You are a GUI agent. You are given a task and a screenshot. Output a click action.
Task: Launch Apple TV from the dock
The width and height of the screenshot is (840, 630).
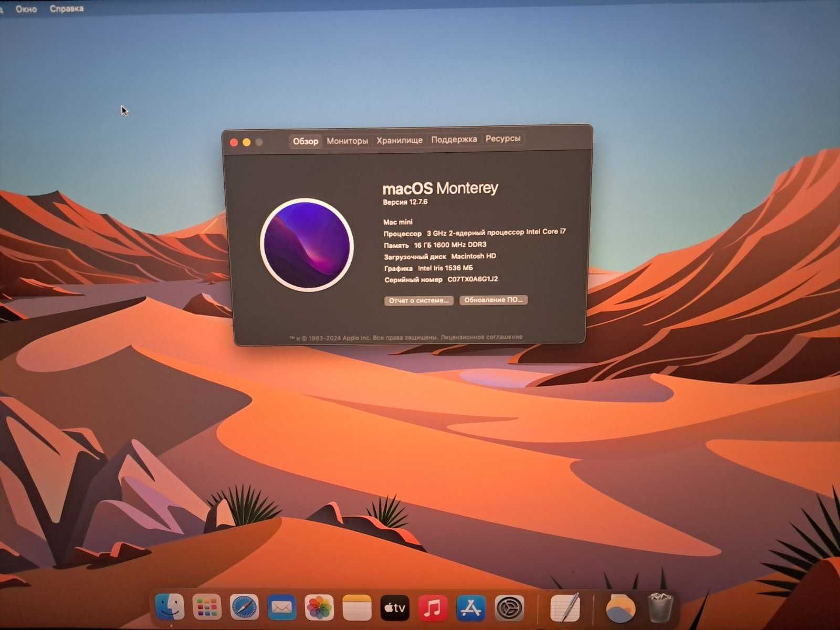[x=395, y=608]
